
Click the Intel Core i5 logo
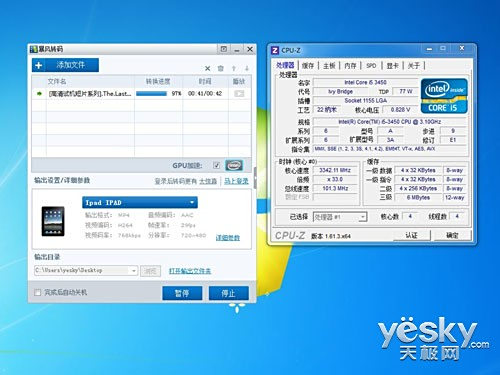point(444,96)
